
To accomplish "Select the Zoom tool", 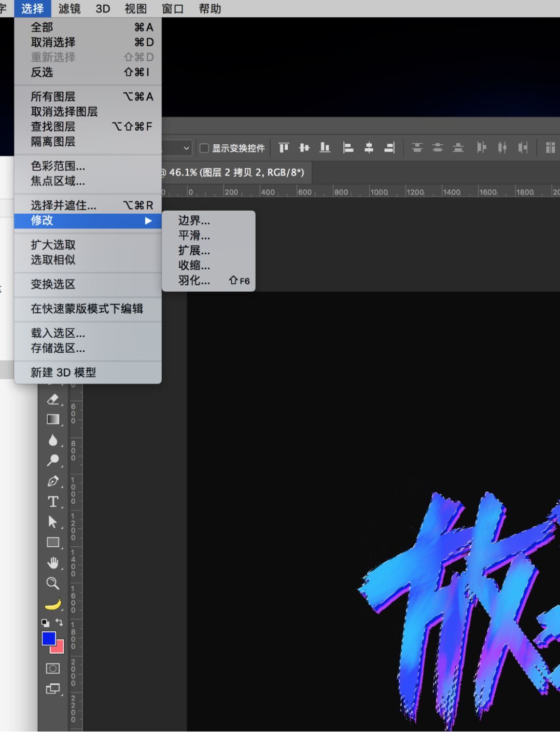I will click(53, 583).
